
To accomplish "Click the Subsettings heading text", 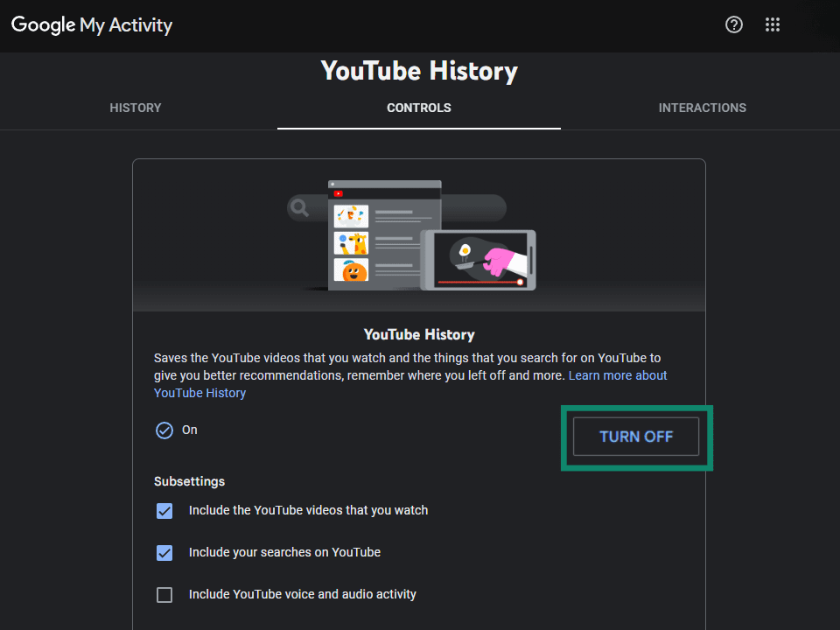I will pyautogui.click(x=189, y=481).
